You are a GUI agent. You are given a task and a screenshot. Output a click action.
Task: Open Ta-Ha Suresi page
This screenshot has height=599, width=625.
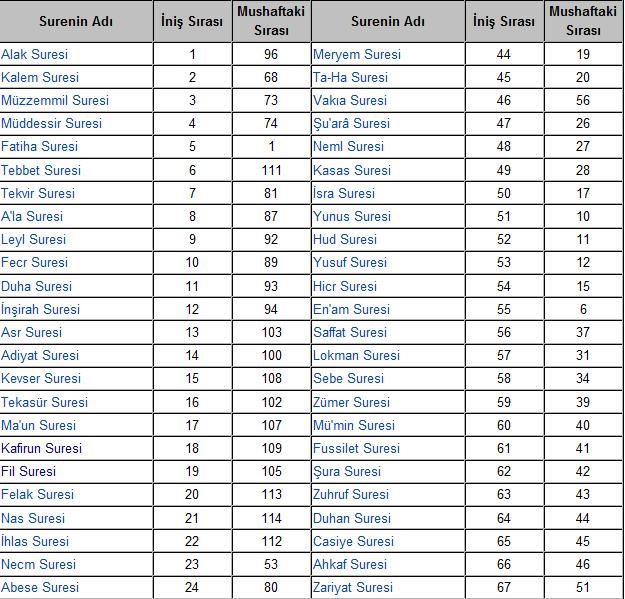pyautogui.click(x=350, y=77)
